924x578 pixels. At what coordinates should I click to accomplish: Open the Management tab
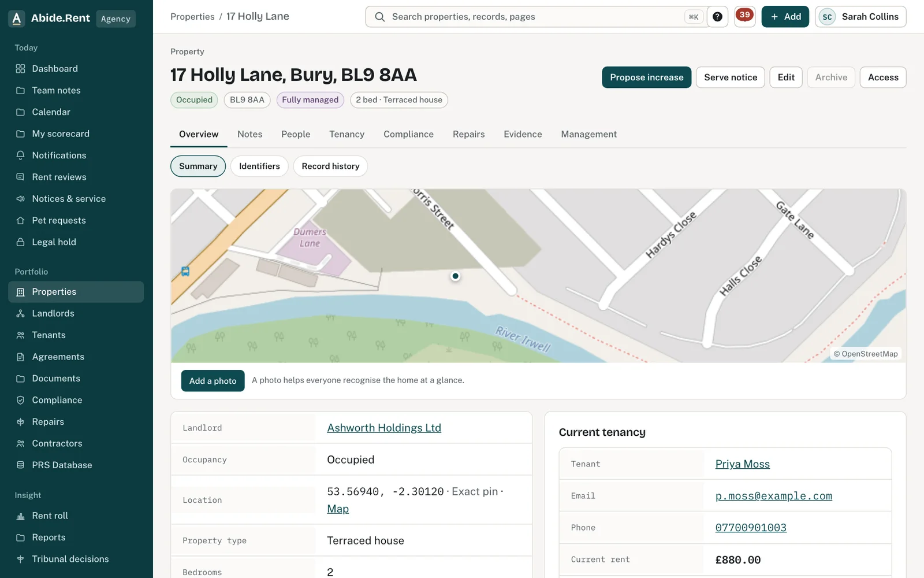[588, 134]
